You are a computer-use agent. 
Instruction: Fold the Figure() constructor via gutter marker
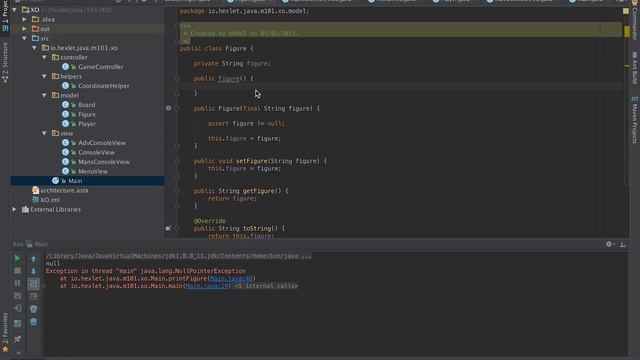[x=177, y=78]
